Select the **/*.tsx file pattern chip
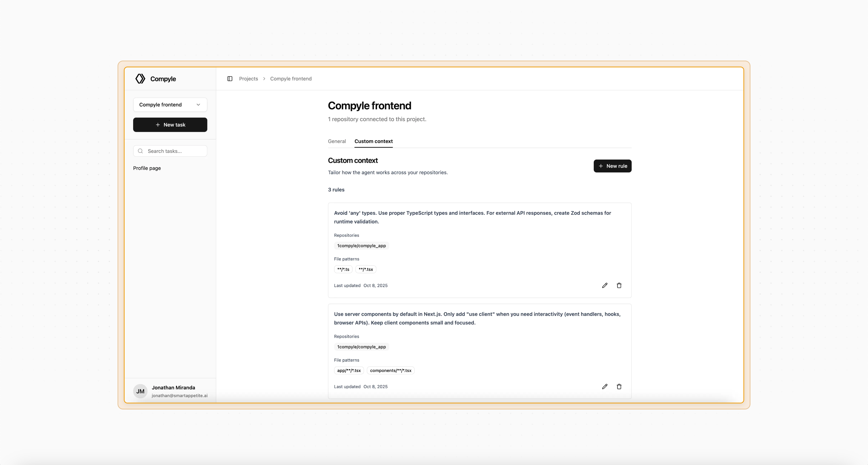Viewport: 868px width, 465px height. click(x=366, y=269)
